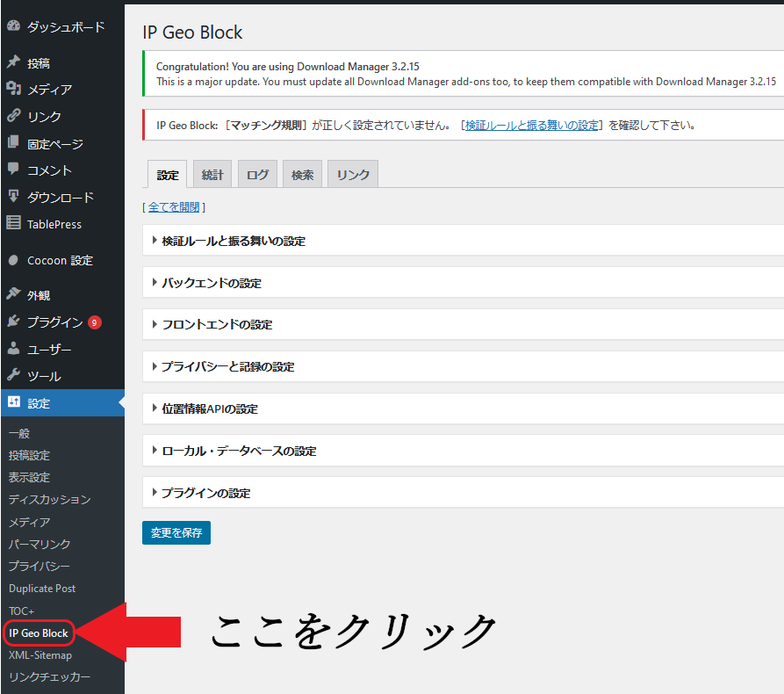Open ディスカッション submenu item

[x=49, y=499]
